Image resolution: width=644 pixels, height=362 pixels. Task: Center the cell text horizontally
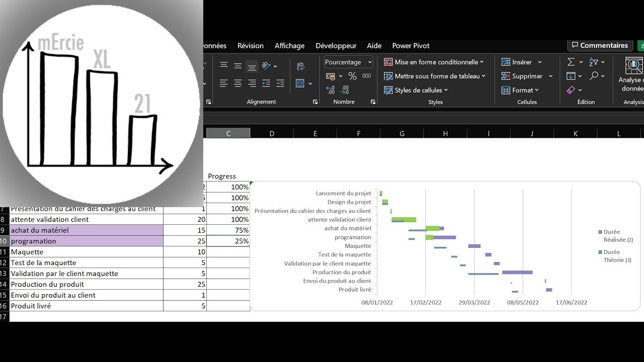238,83
